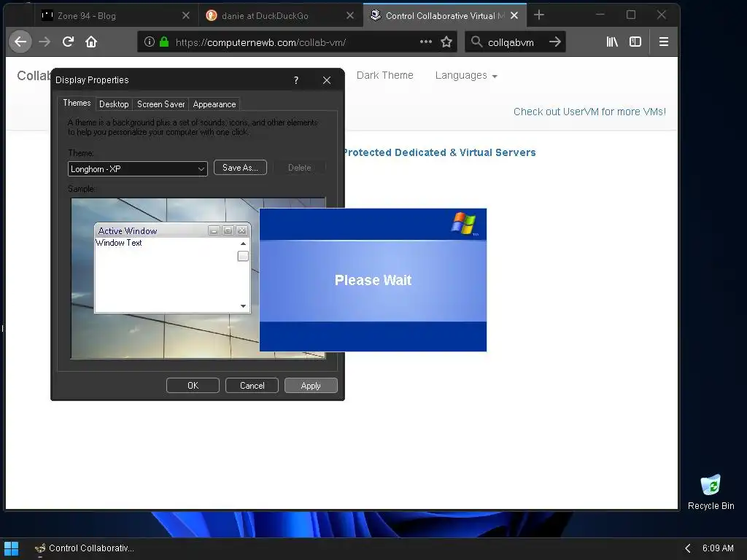Confirm with the OK button
Viewport: 747px width, 560px height.
[x=193, y=386]
